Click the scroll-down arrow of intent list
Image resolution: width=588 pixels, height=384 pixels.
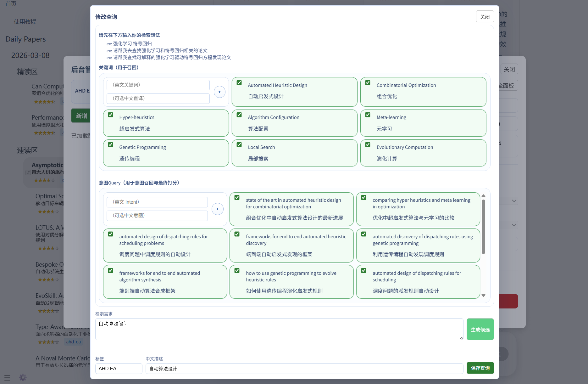tap(484, 296)
